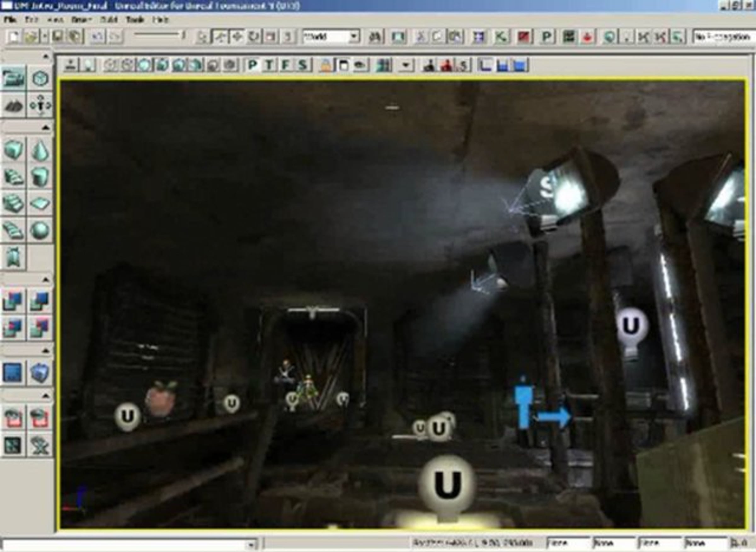Open the Build menu
756x552 pixels.
click(109, 20)
